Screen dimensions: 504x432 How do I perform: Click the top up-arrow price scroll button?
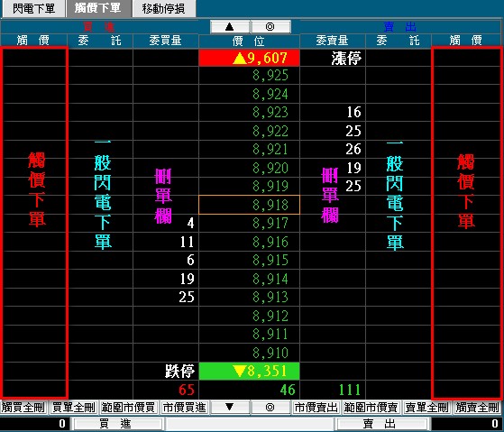230,27
